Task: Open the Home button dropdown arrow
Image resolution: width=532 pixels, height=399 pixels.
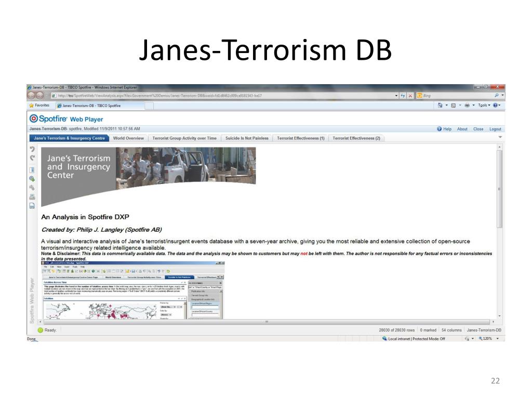Action: tap(446, 105)
